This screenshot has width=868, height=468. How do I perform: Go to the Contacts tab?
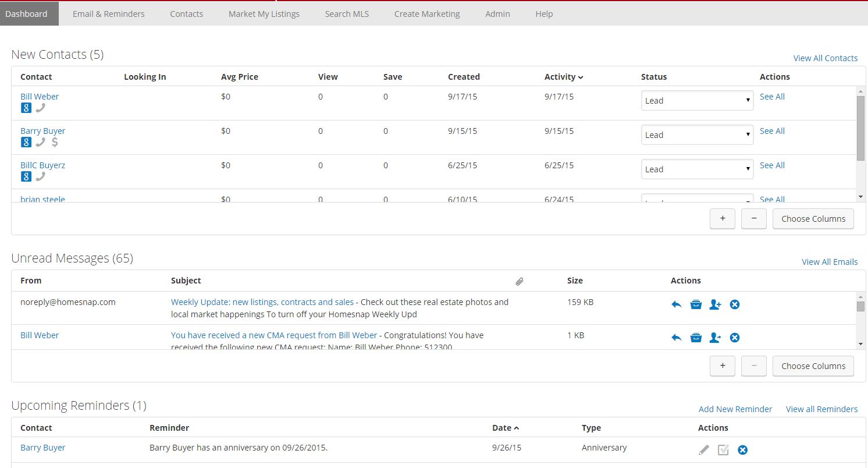coord(187,14)
